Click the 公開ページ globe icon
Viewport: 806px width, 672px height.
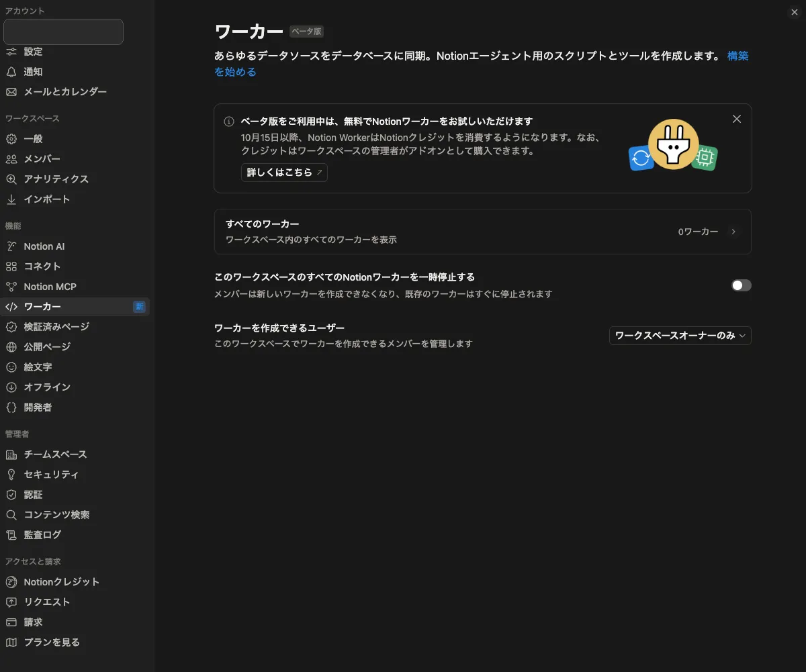pyautogui.click(x=11, y=347)
